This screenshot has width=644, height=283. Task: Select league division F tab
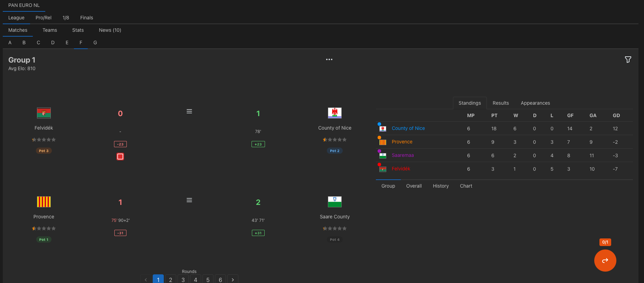81,43
